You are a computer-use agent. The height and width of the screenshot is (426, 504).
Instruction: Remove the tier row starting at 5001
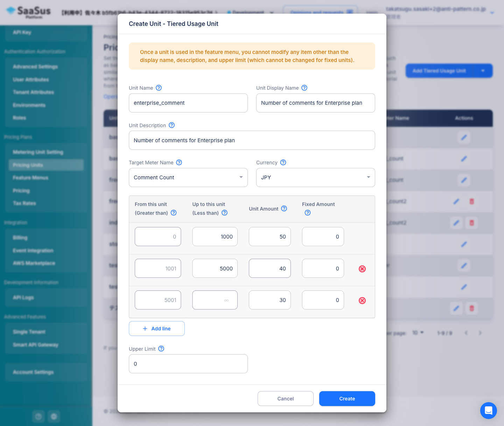pos(362,301)
